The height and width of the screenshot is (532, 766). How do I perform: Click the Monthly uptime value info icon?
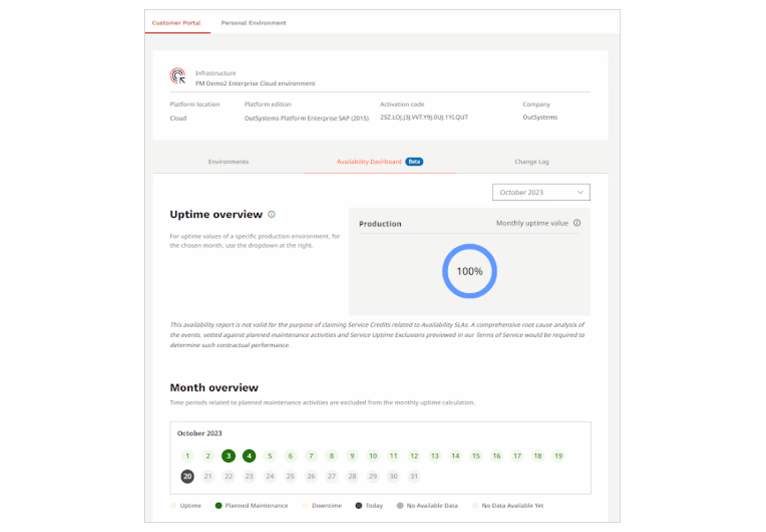(x=576, y=223)
